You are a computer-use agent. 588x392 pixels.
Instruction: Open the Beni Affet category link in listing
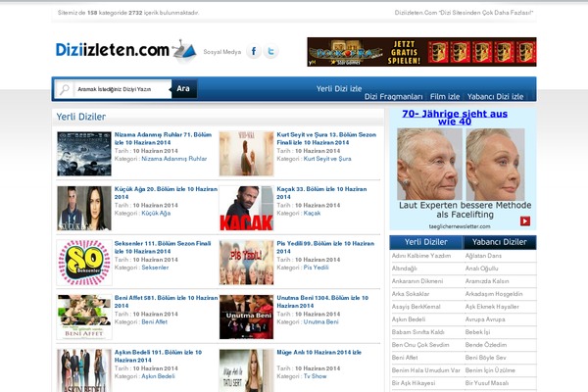(155, 321)
